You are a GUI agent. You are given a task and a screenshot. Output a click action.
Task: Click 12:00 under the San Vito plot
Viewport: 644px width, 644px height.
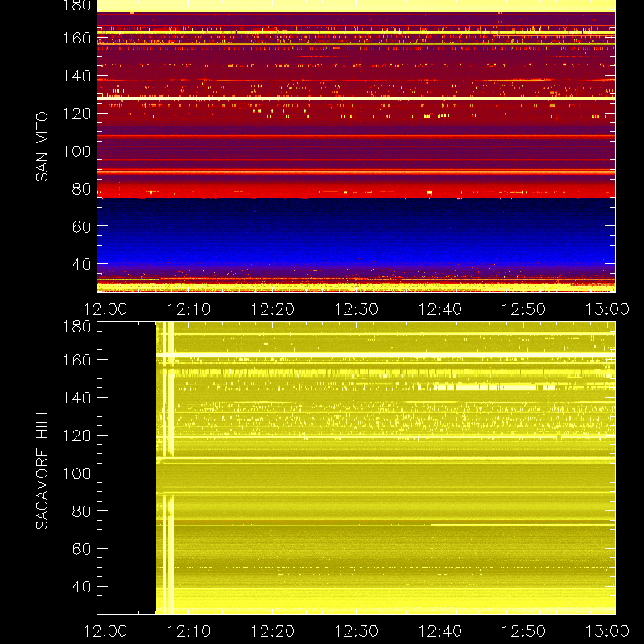click(x=105, y=309)
